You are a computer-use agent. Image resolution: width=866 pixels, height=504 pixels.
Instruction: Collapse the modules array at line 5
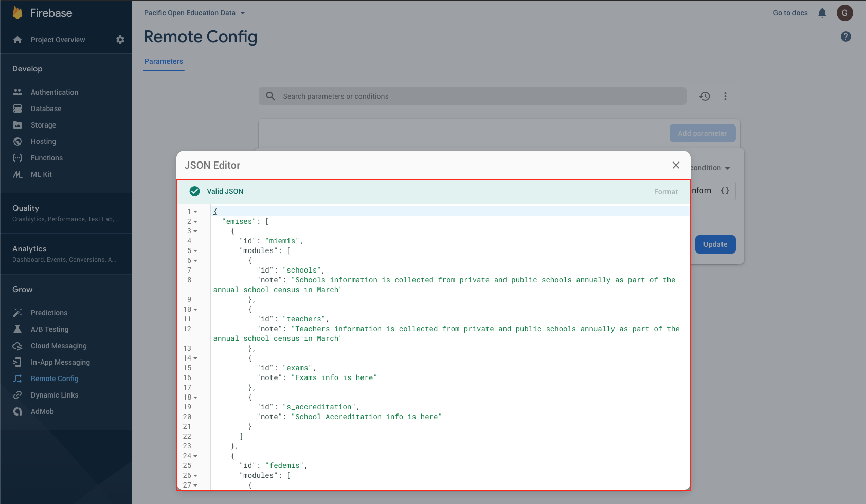click(x=195, y=251)
